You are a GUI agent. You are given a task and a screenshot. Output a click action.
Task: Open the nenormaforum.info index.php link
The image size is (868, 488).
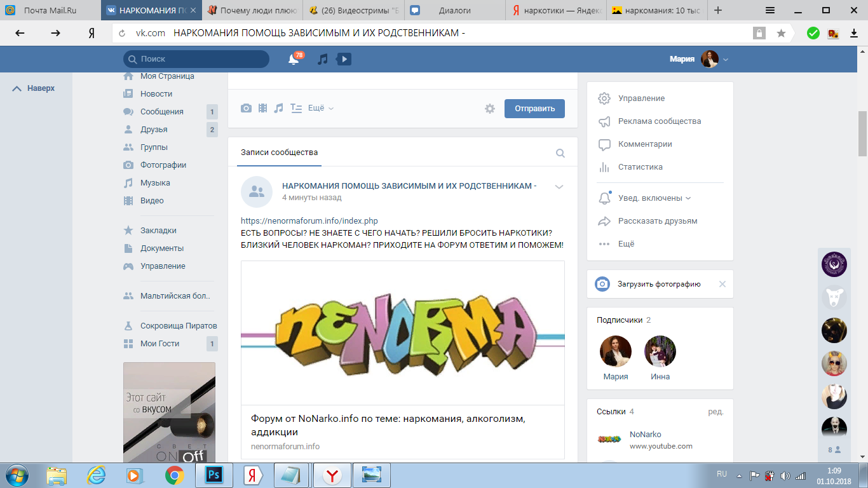point(309,221)
